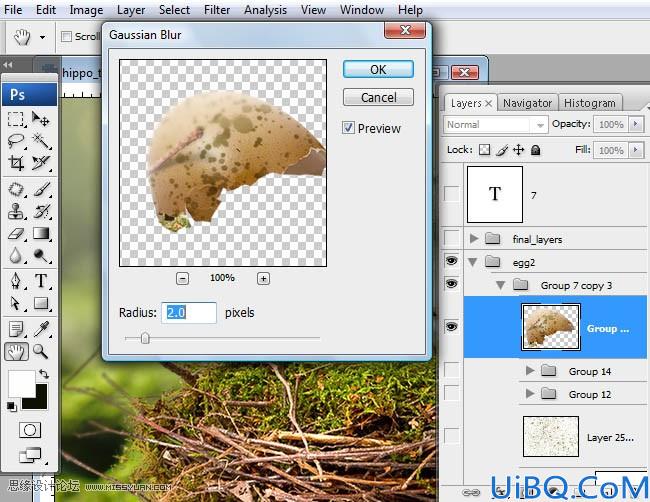Image resolution: width=650 pixels, height=502 pixels.
Task: Click the Lock position icon
Action: [519, 150]
